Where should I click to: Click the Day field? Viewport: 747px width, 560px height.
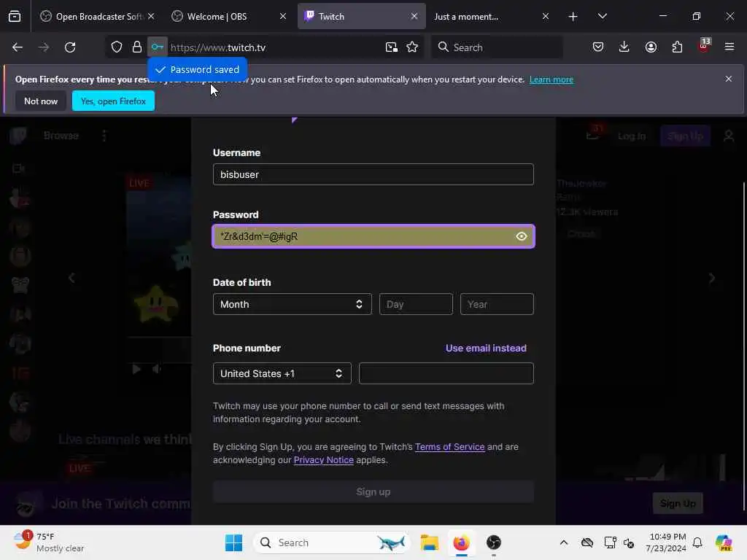tap(416, 304)
